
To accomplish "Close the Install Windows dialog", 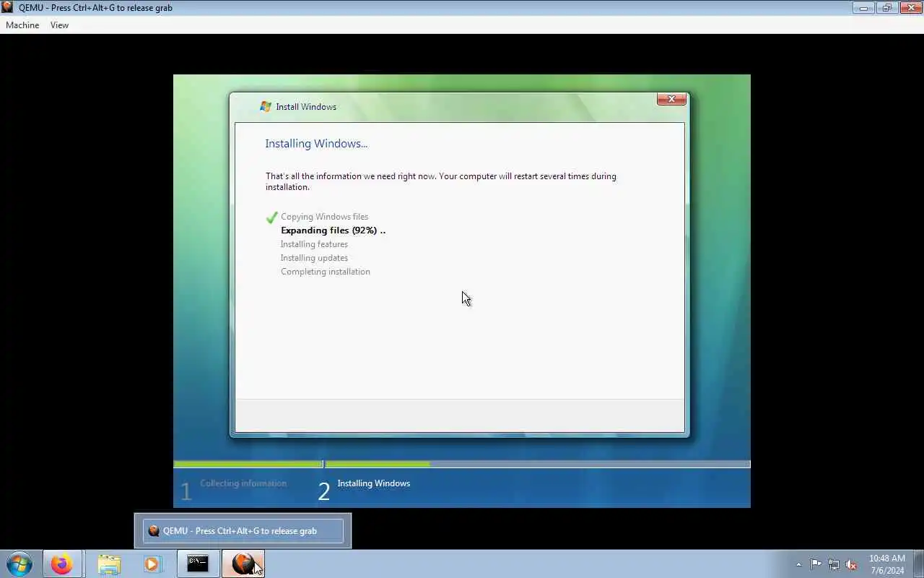I will 671,99.
